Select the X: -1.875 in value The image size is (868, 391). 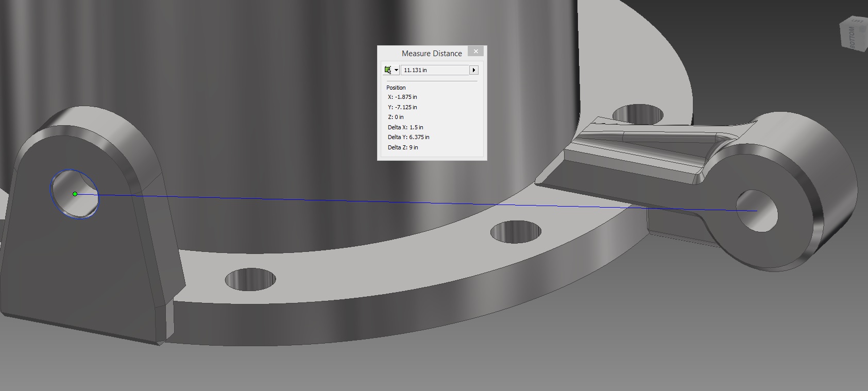click(x=402, y=97)
